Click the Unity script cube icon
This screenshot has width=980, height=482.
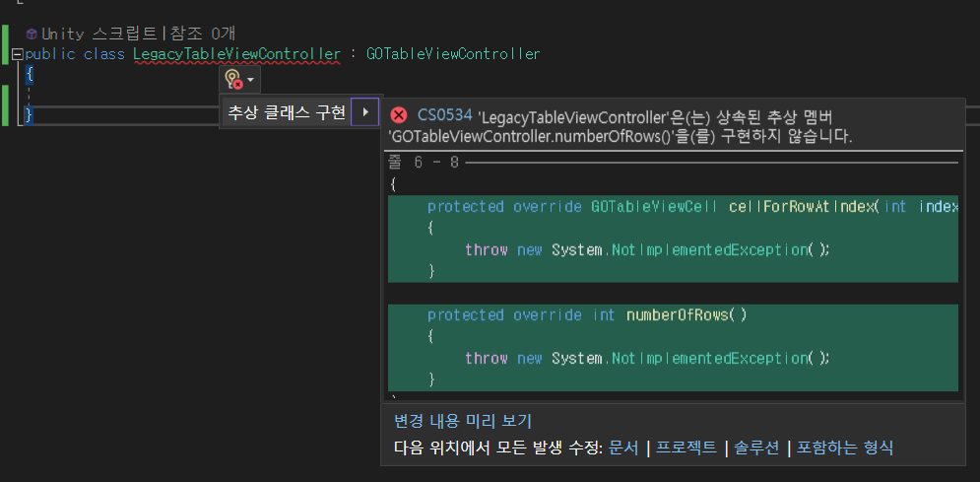coord(32,34)
